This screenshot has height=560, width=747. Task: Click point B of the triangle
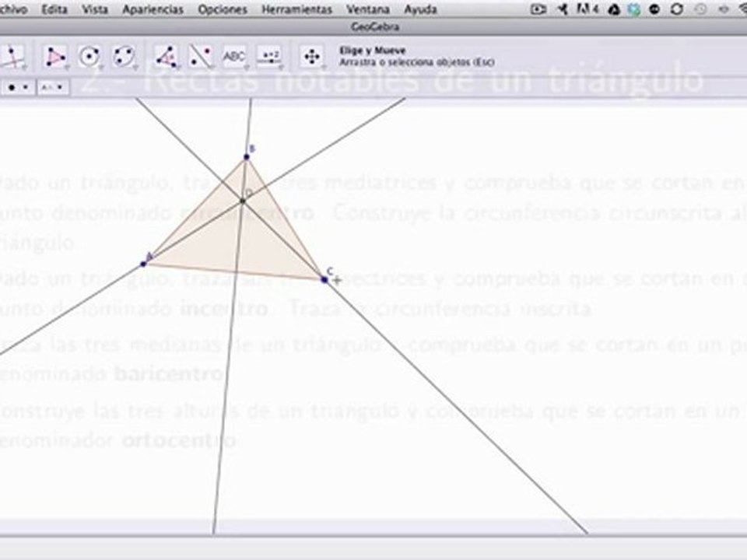pyautogui.click(x=247, y=156)
